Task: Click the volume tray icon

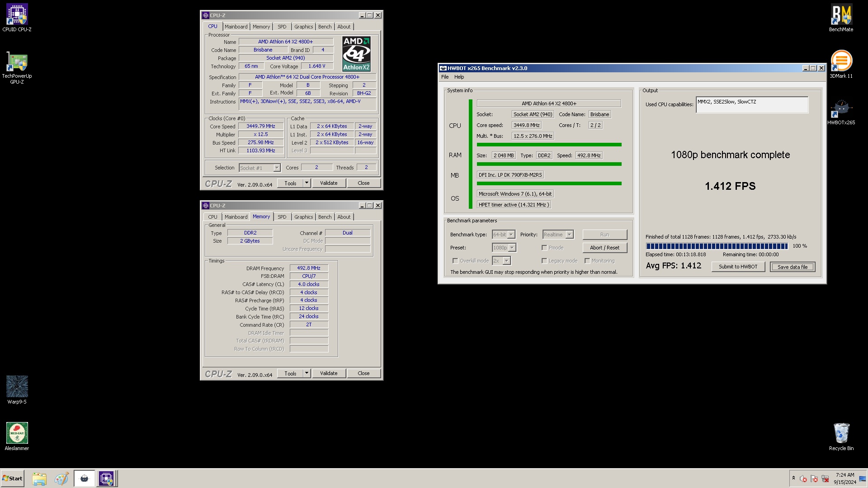Action: 803,479
